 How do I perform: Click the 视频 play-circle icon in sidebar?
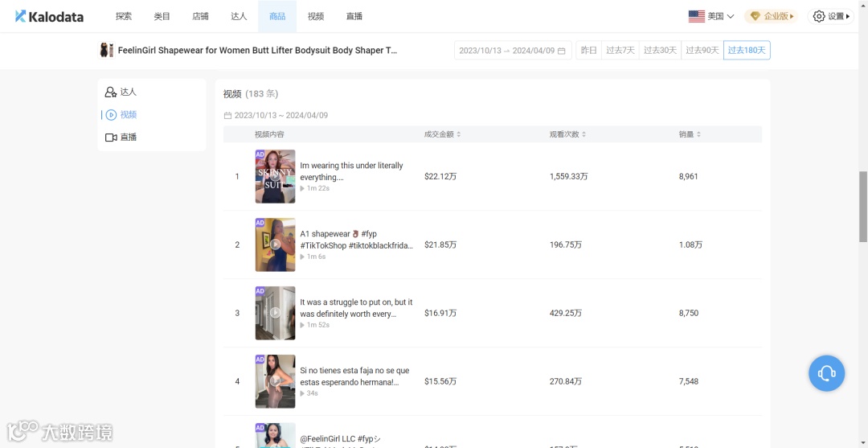(111, 115)
